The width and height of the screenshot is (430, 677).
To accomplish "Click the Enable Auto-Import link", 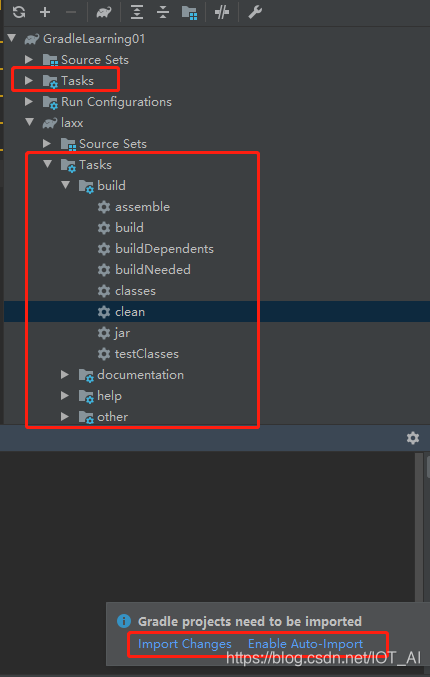I will (306, 644).
